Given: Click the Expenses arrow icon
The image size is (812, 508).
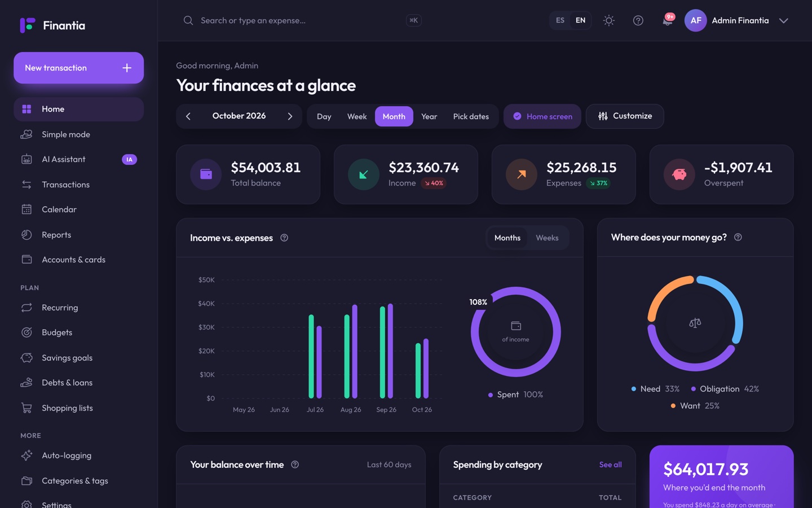Looking at the screenshot, I should pos(522,174).
